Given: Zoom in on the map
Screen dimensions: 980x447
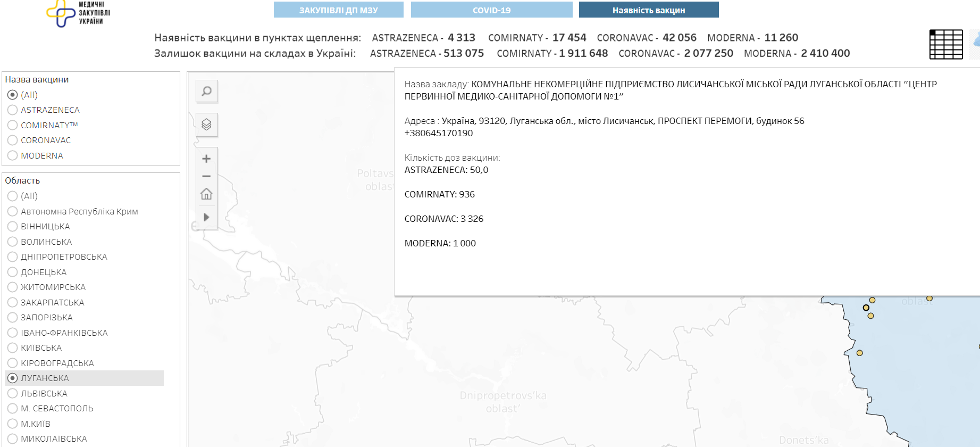Looking at the screenshot, I should tap(206, 159).
